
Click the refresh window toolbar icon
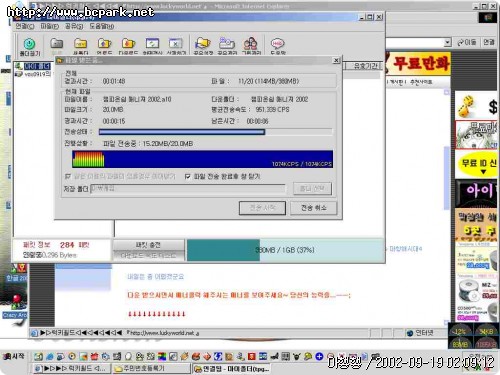152,43
